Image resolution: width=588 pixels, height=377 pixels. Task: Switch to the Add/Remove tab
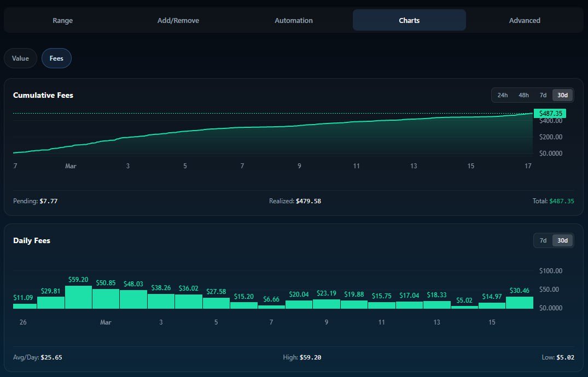(x=178, y=20)
